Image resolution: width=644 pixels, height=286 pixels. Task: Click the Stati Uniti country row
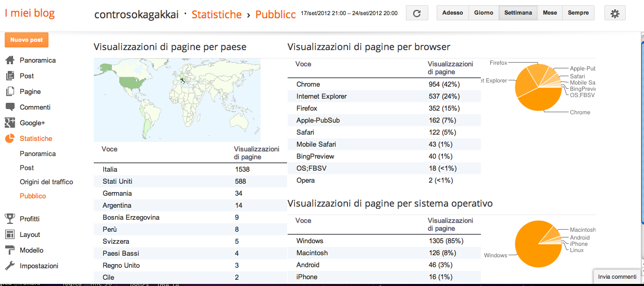190,181
